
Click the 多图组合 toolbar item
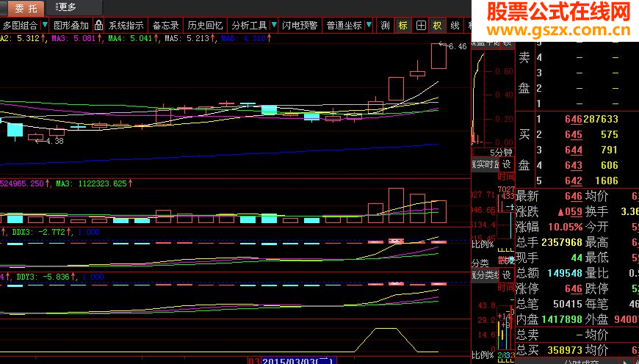pos(21,26)
